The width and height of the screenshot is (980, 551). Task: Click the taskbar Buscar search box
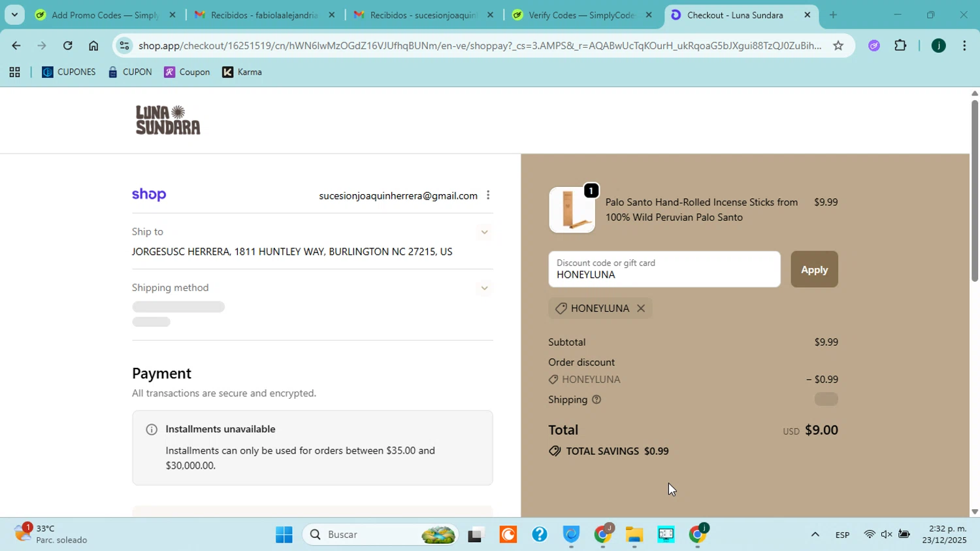tap(381, 535)
